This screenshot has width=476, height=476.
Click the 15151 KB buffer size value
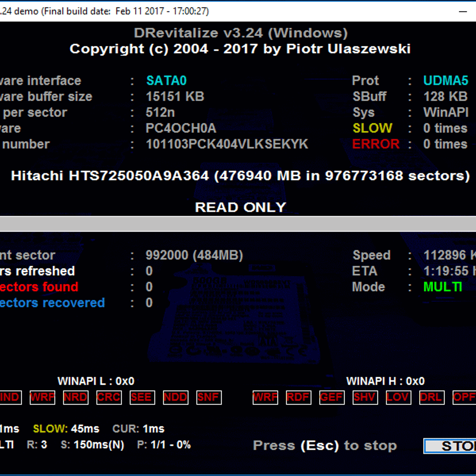pyautogui.click(x=175, y=96)
